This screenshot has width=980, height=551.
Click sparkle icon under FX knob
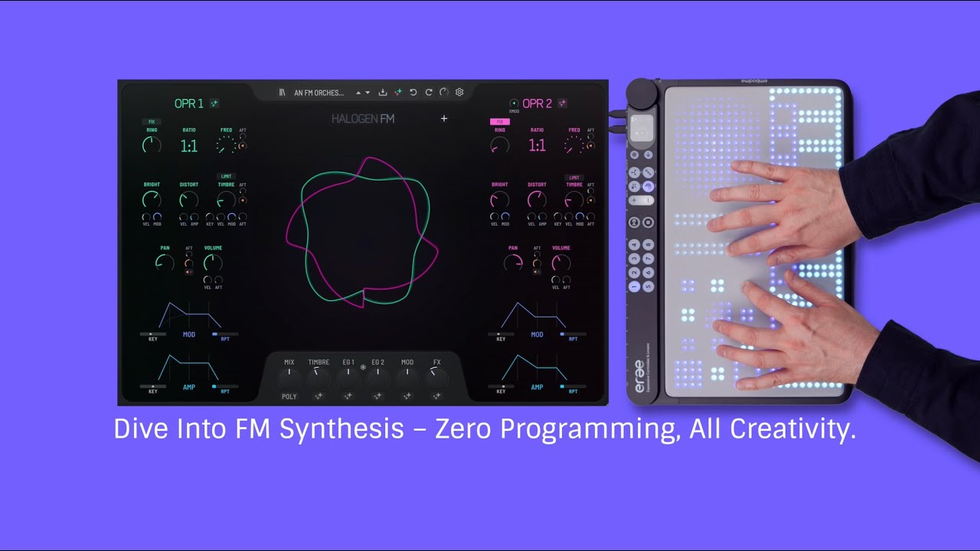pos(437,396)
